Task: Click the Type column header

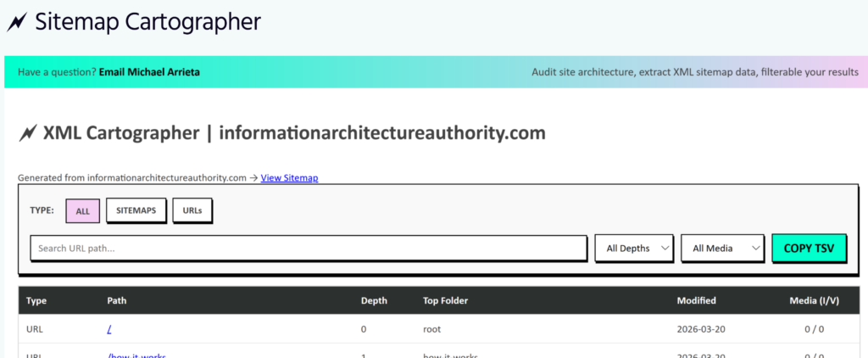Action: 36,301
